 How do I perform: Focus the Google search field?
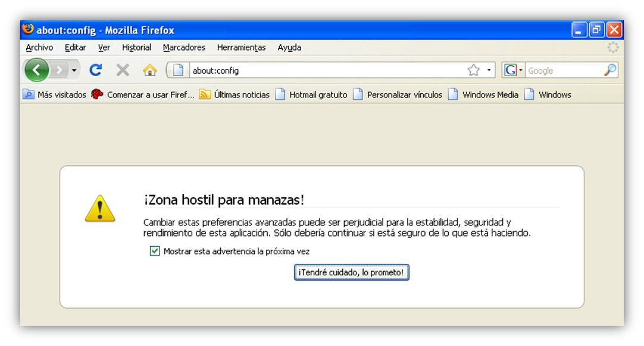(x=564, y=71)
